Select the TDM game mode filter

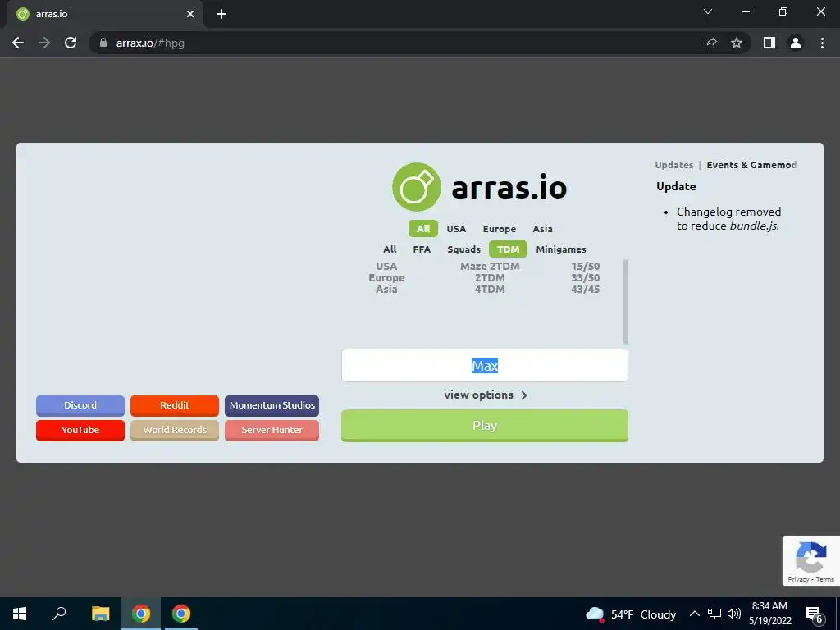point(508,249)
